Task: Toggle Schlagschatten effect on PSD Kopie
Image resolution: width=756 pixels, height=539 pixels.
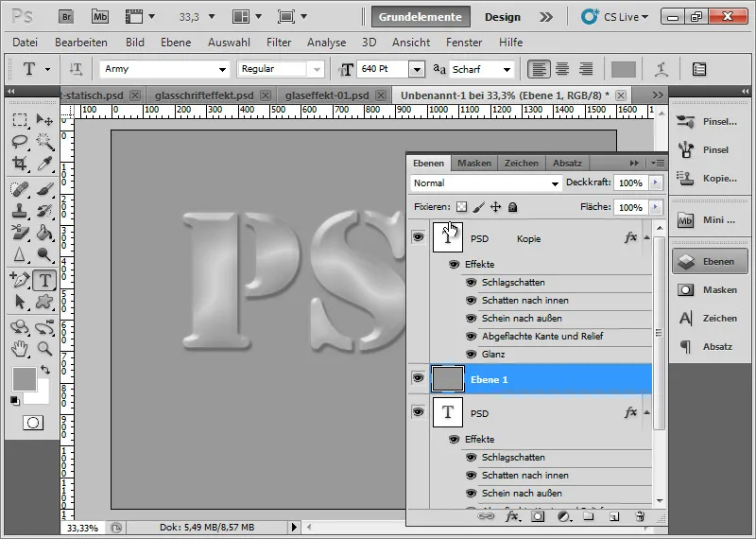Action: 471,283
